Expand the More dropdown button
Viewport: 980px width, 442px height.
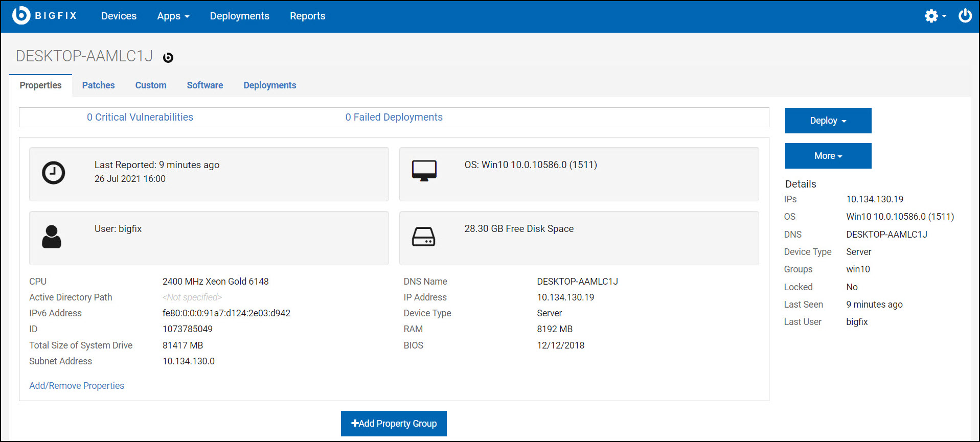tap(828, 156)
